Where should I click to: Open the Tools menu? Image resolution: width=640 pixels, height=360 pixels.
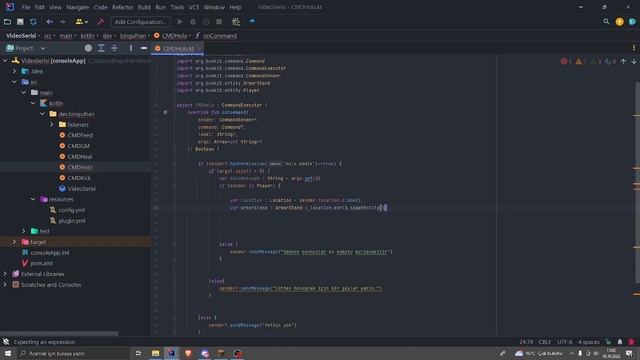pyautogui.click(x=177, y=7)
